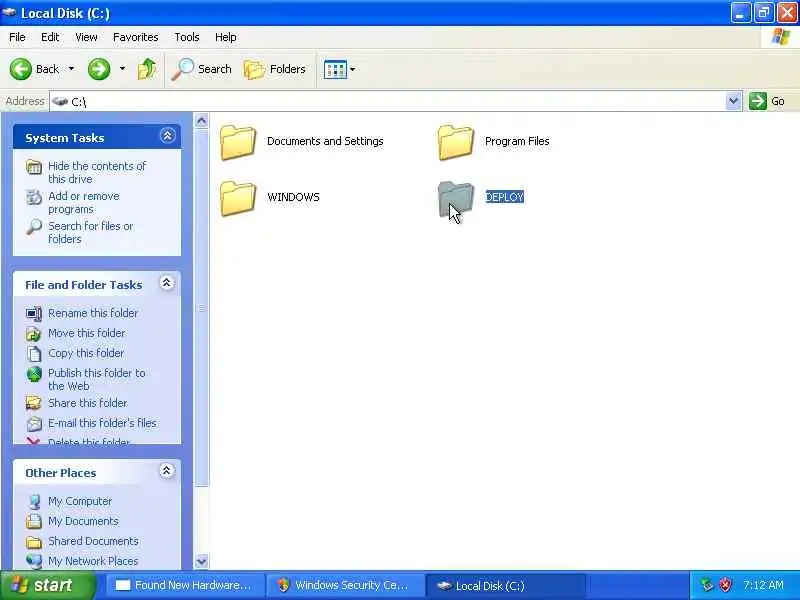Open My Computer in Other Places
Screen dimensions: 800x600
pyautogui.click(x=80, y=502)
